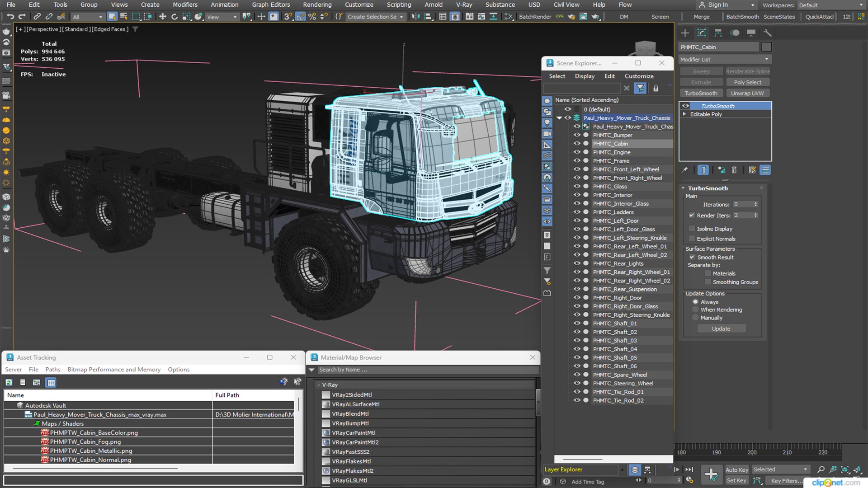Open the Utilities wrench tab
The image size is (868, 488).
pos(767,33)
